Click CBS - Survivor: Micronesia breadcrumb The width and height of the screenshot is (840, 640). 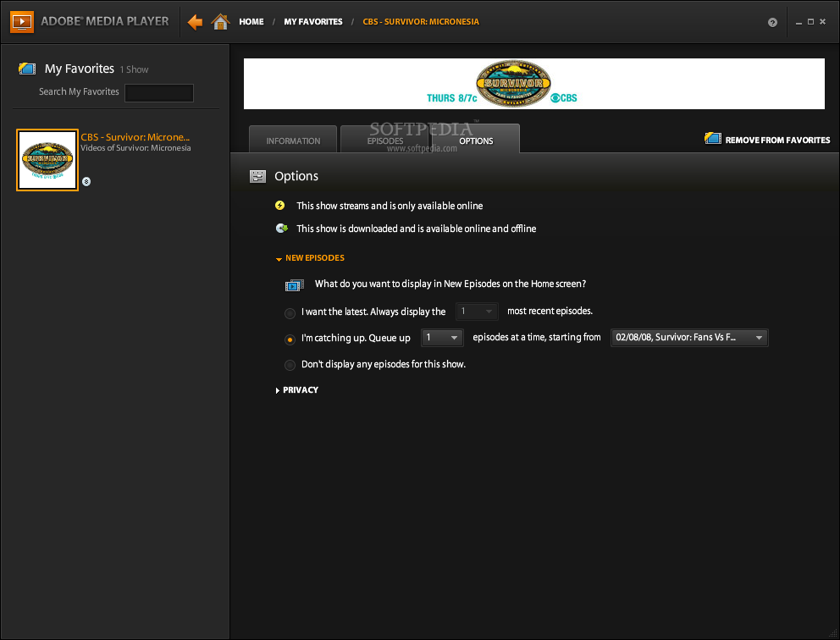click(x=421, y=22)
